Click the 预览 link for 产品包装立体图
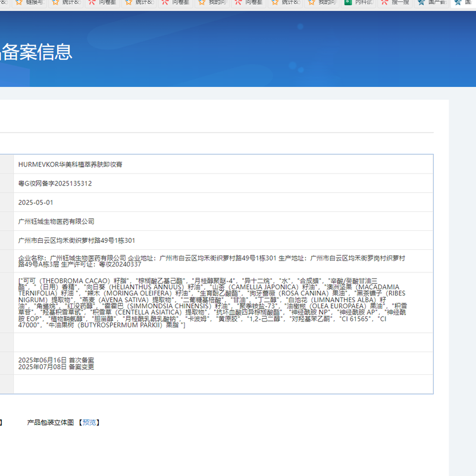The image size is (476, 476). point(89,422)
